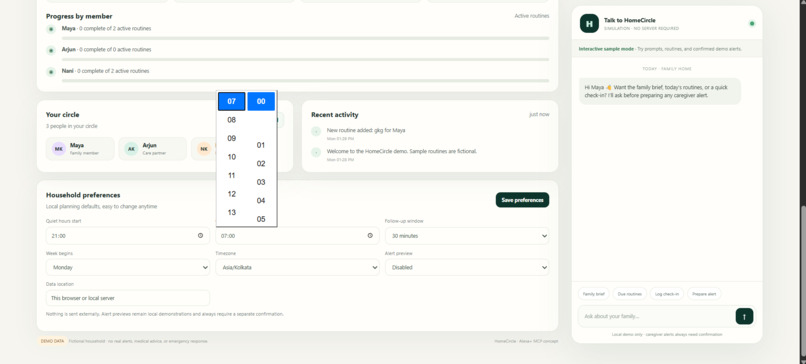Image resolution: width=806 pixels, height=364 pixels.
Task: Click the Recent activity heading
Action: [x=335, y=115]
